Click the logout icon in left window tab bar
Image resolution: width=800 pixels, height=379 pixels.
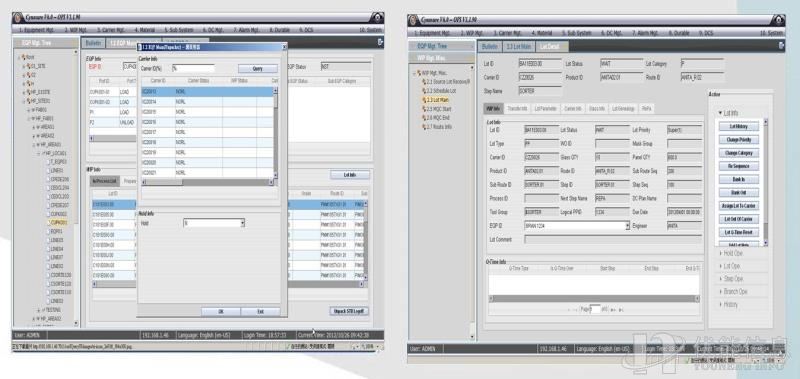380,42
